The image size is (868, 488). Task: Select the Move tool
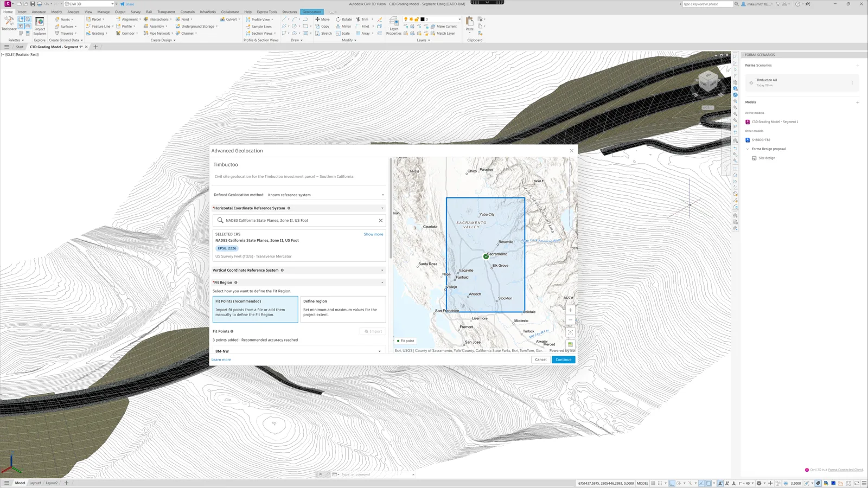322,19
